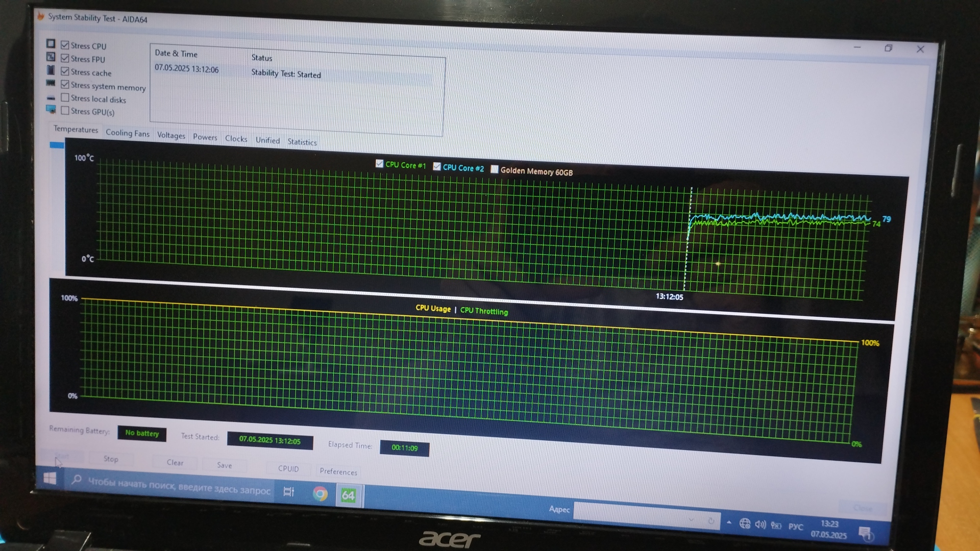Click the AIDA64 taskbar icon
Screen dimensions: 980x551
point(349,495)
